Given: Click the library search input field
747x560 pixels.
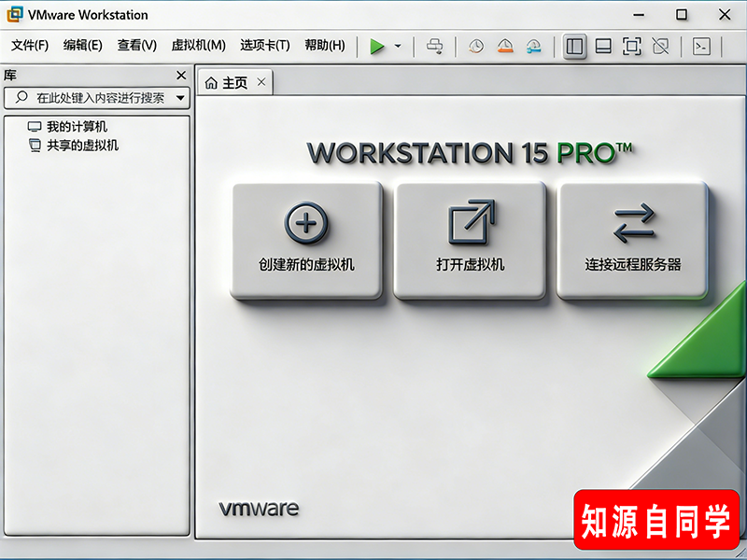Looking at the screenshot, I should click(93, 98).
